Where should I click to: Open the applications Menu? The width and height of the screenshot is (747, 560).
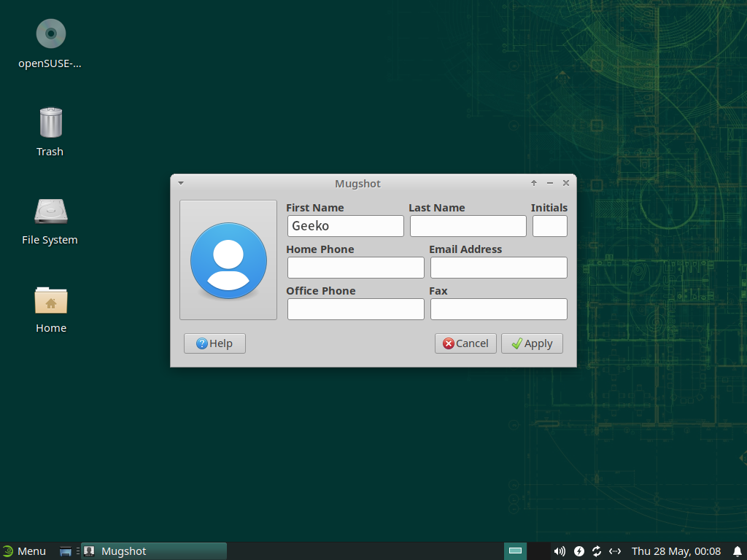pyautogui.click(x=24, y=551)
